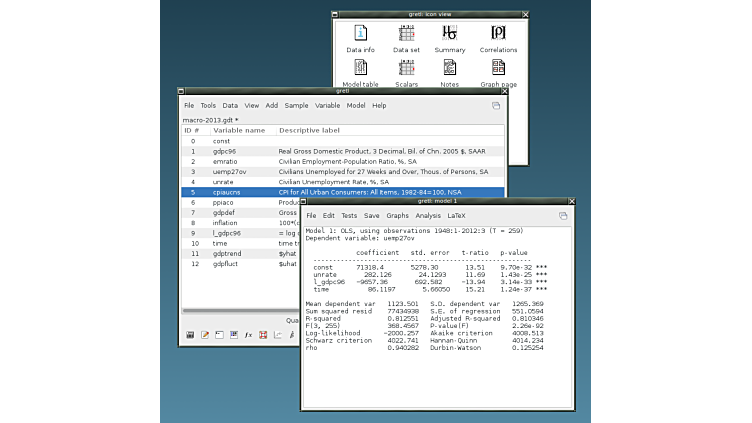This screenshot has width=752, height=423.
Task: Click the calculator icon in bottom toolbar
Action: coord(190,334)
